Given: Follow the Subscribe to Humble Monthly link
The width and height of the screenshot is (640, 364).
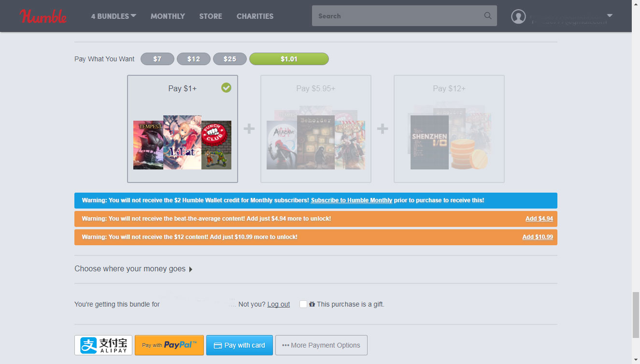Looking at the screenshot, I should (x=352, y=200).
